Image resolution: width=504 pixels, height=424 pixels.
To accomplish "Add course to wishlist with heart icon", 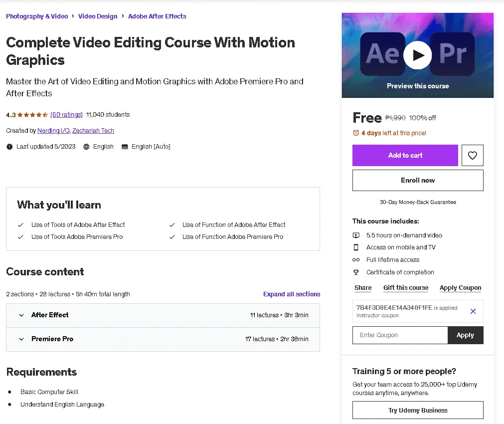I will (472, 155).
